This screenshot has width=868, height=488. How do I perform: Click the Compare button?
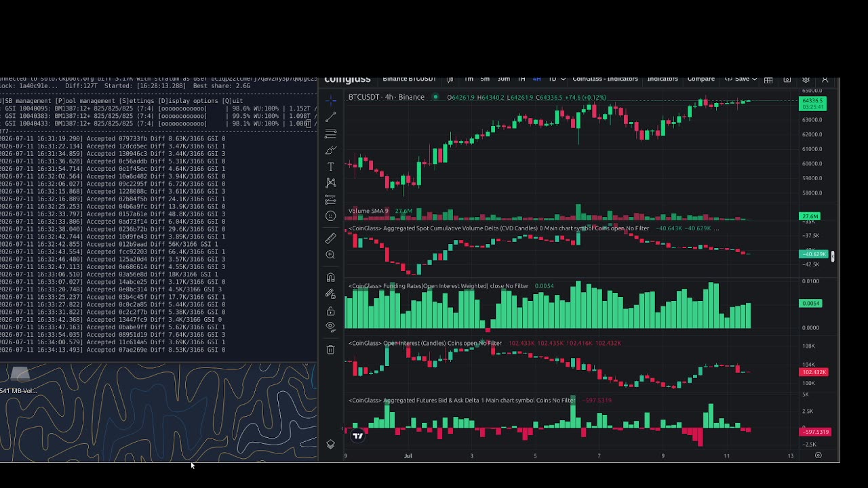pos(701,79)
